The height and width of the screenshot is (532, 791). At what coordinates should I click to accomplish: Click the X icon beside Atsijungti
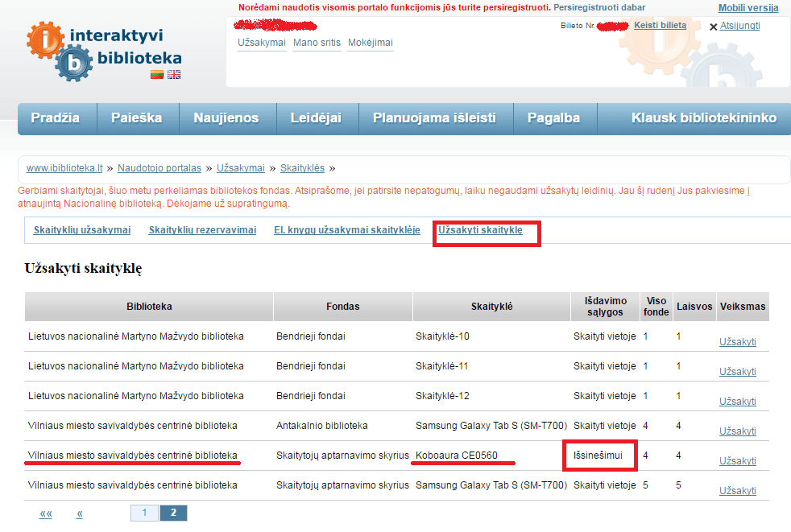pyautogui.click(x=714, y=27)
